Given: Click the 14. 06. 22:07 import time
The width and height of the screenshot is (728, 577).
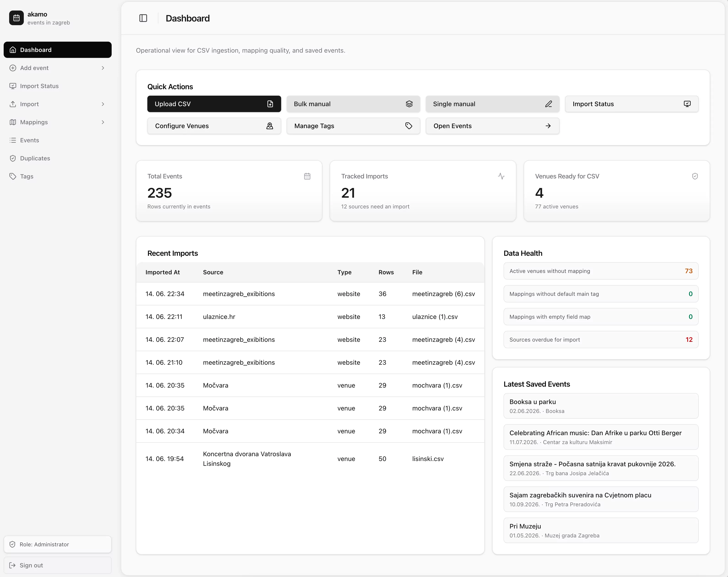Looking at the screenshot, I should (165, 340).
